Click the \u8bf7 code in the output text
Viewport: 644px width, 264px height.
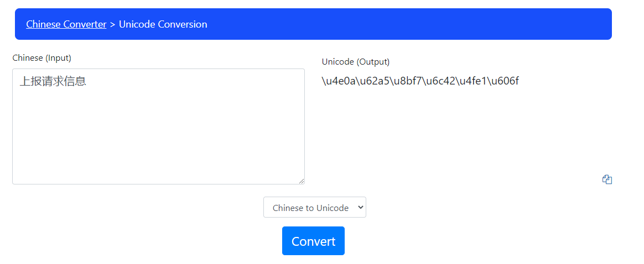pos(406,82)
